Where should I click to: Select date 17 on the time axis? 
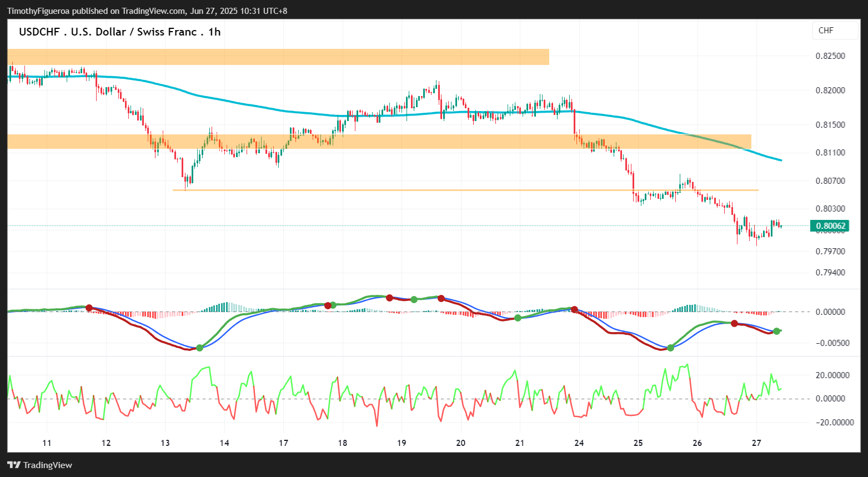tap(283, 443)
